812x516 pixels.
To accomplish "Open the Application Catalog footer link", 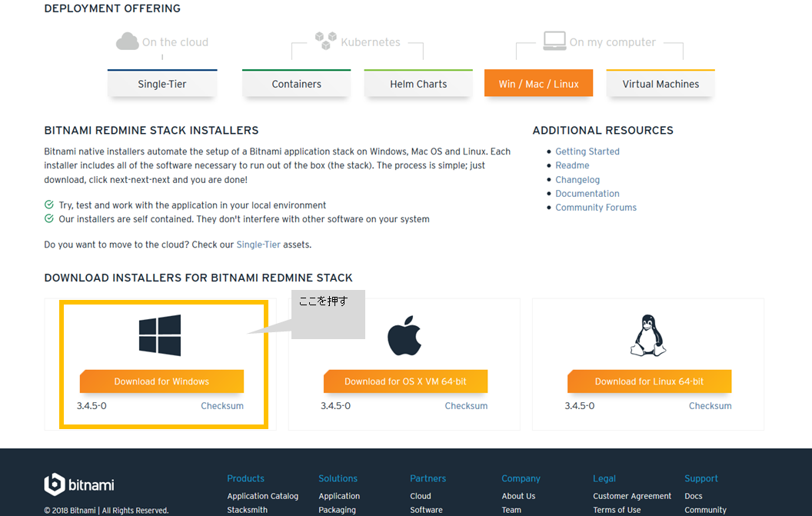I will click(263, 496).
